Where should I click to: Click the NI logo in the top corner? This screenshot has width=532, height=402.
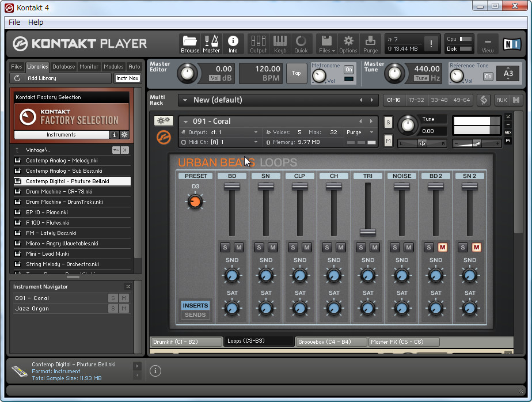click(511, 43)
